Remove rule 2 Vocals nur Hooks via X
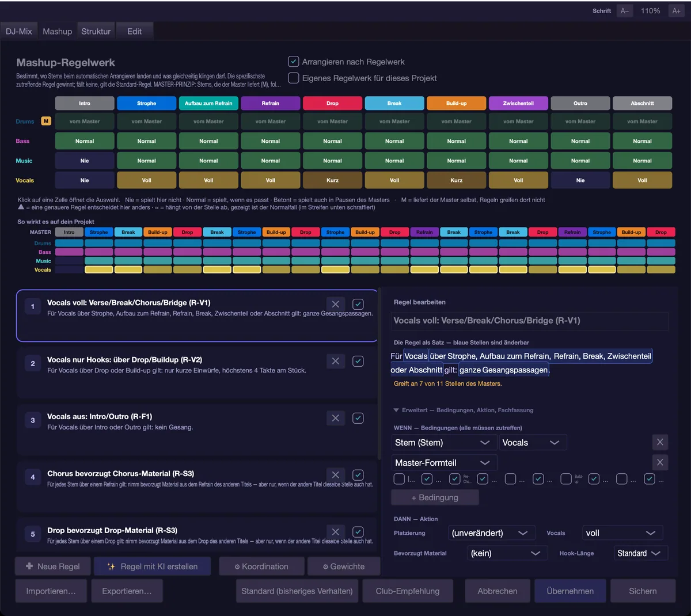691x616 pixels. tap(336, 362)
